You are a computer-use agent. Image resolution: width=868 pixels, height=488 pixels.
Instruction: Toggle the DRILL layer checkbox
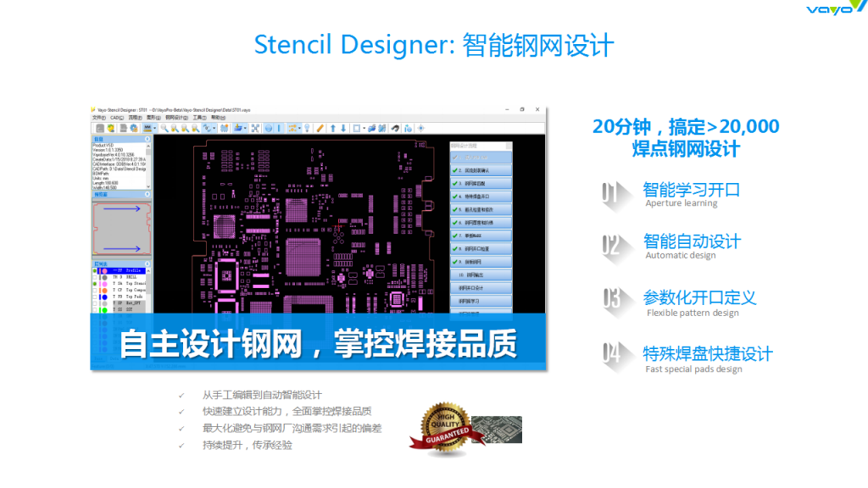[95, 277]
